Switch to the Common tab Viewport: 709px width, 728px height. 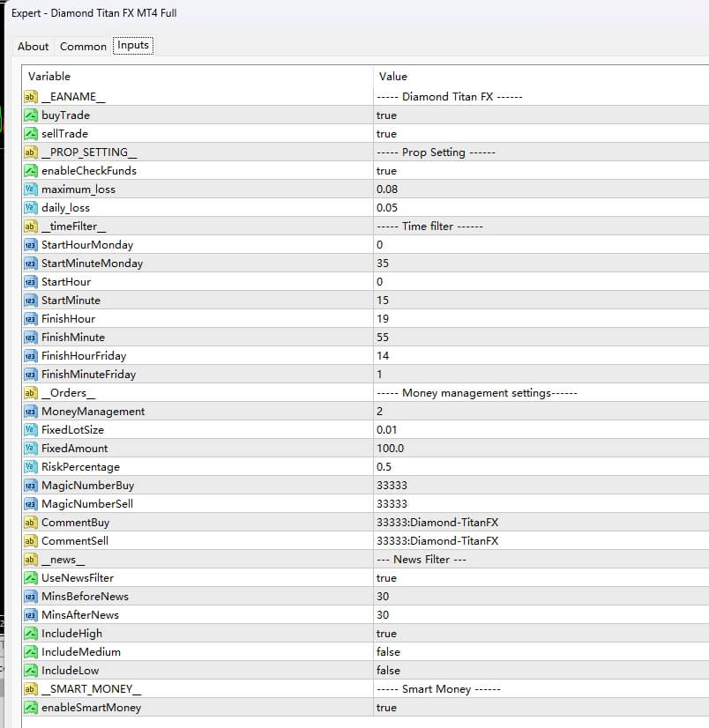tap(82, 46)
